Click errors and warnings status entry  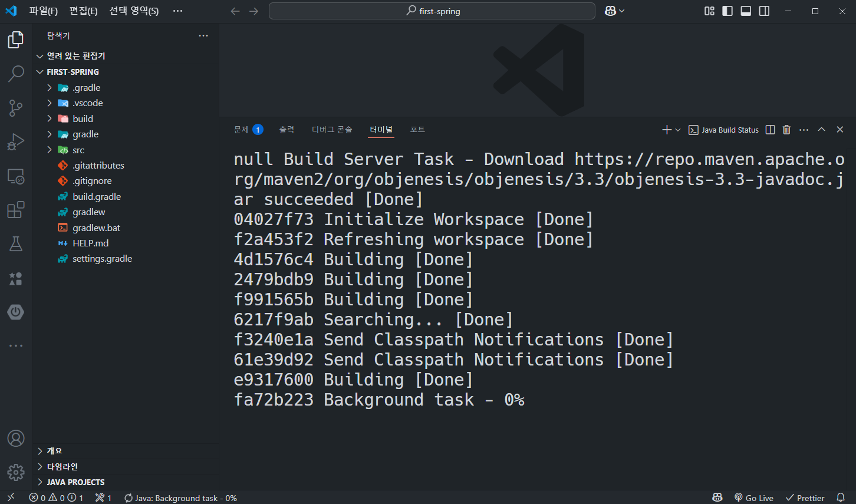point(56,498)
